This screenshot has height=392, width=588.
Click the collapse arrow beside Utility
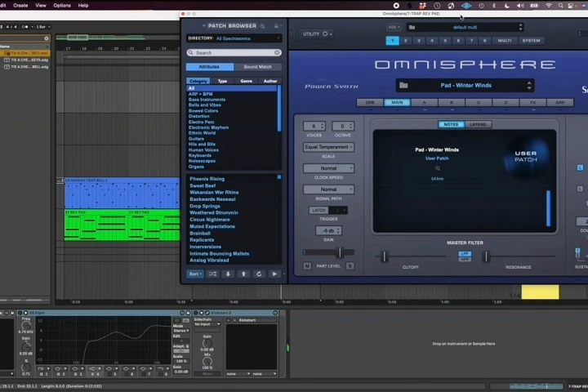291,33
